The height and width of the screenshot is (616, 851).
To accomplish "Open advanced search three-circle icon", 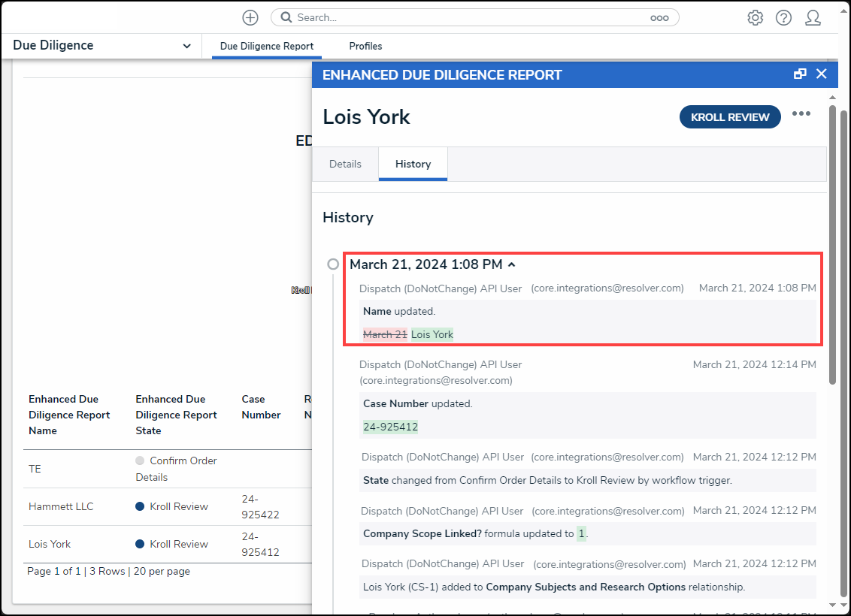I will tap(659, 18).
